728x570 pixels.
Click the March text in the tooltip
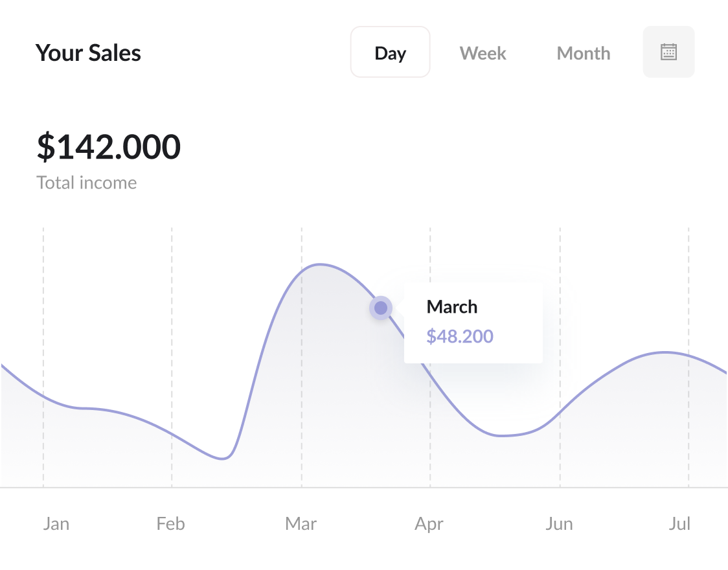point(451,306)
